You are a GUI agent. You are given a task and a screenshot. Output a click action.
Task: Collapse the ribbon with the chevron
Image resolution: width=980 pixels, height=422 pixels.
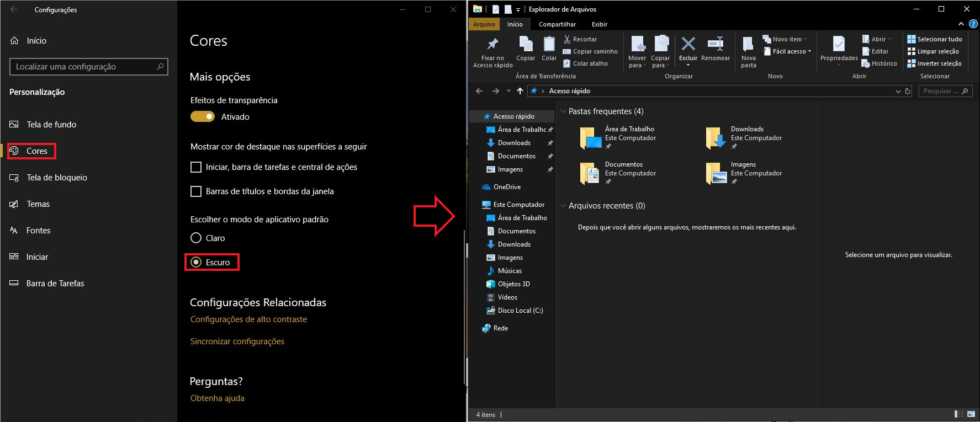coord(961,24)
